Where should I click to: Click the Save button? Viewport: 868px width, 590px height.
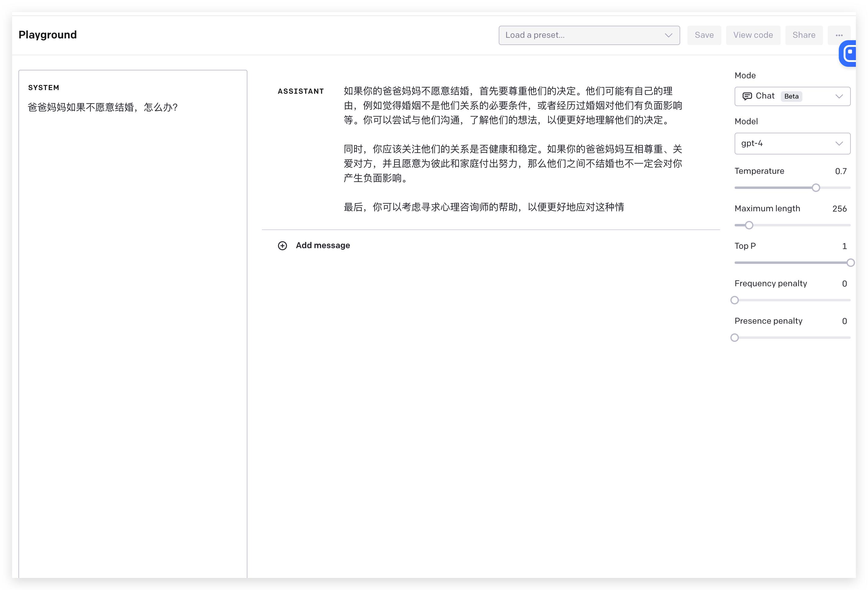coord(704,35)
